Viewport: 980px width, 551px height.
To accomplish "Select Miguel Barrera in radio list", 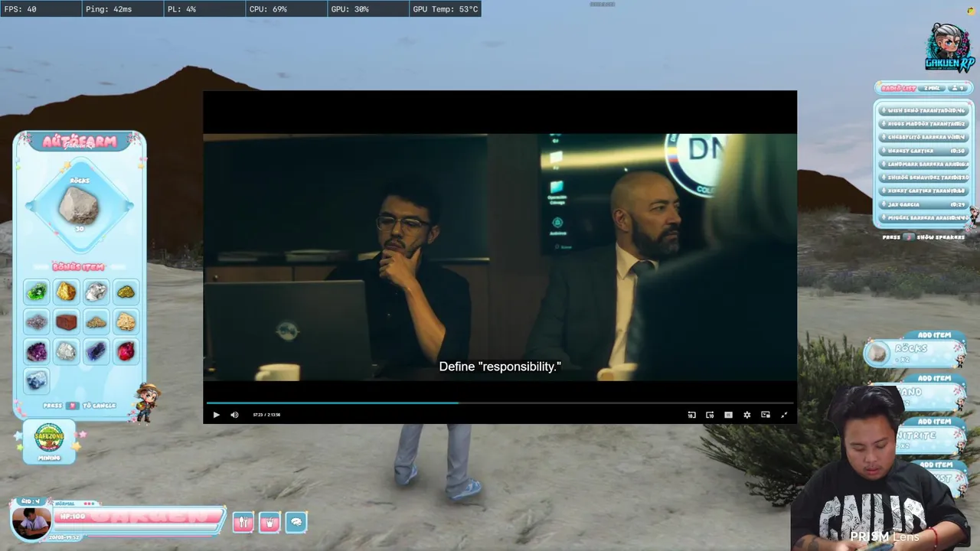I will click(x=924, y=218).
